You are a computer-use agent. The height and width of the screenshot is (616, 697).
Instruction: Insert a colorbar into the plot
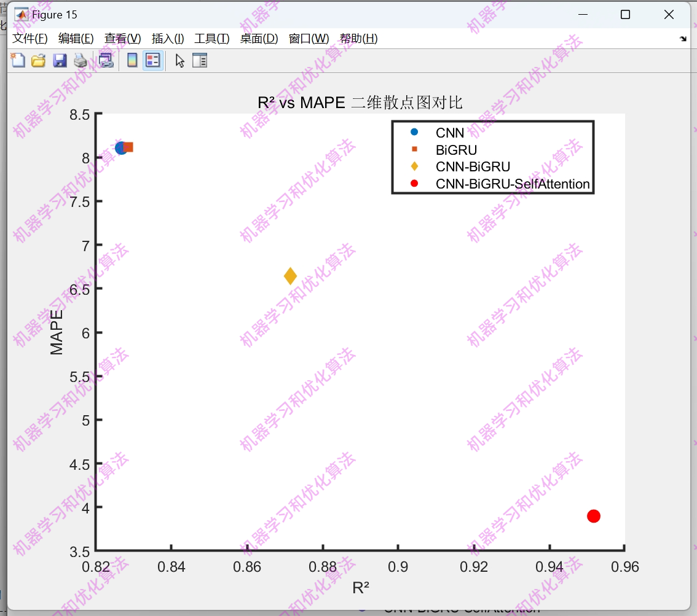132,60
